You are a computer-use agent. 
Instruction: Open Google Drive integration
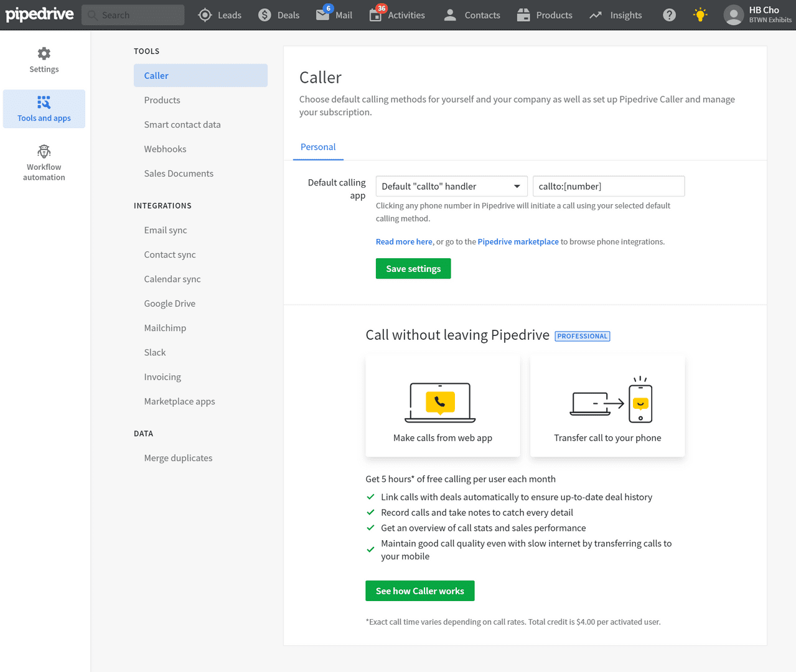[x=170, y=304]
